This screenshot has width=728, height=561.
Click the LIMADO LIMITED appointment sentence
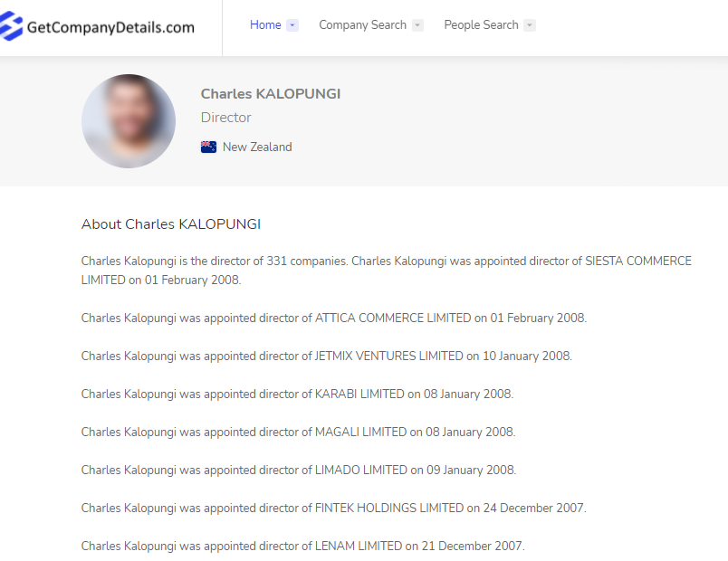coord(299,471)
